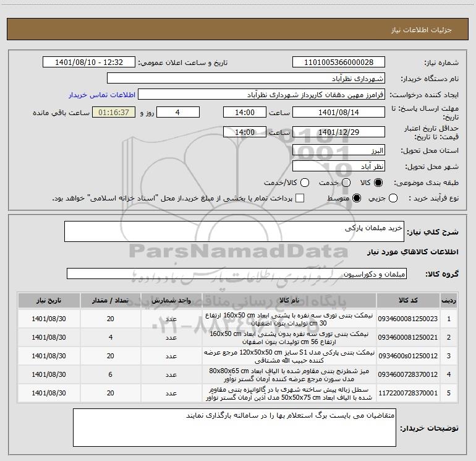
Task: Click quantity 4 in row 2
Action: pos(110,337)
